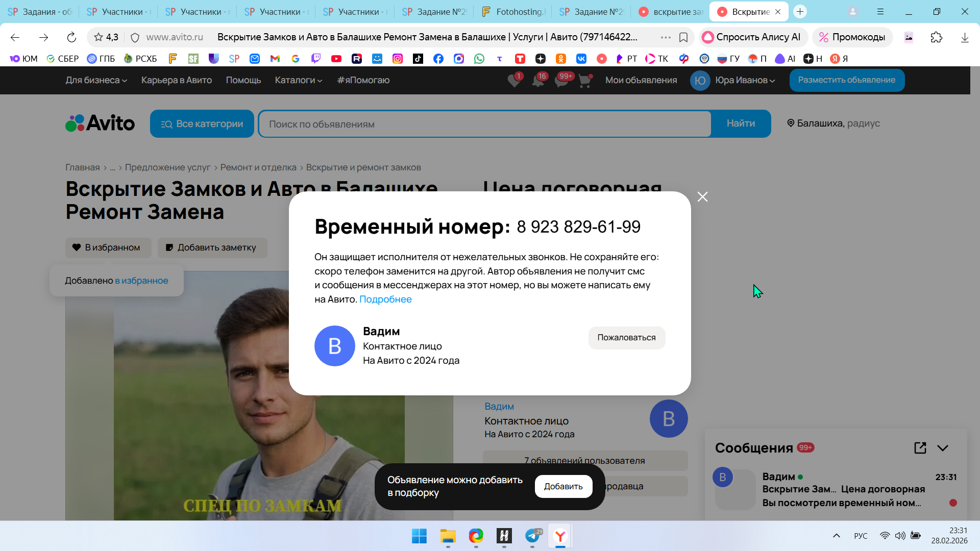Open 'Юра Иванов' profile dropdown
This screenshot has width=980, height=551.
pyautogui.click(x=744, y=80)
